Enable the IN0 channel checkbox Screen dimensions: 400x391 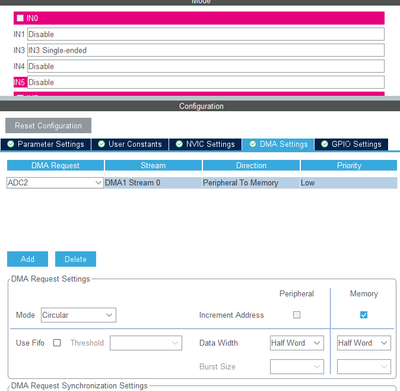20,18
